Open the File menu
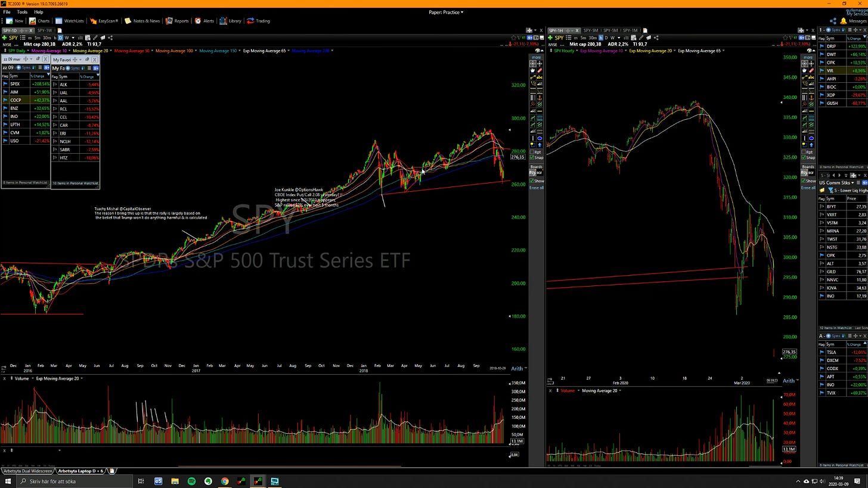Viewport: 868px width, 488px height. point(7,12)
